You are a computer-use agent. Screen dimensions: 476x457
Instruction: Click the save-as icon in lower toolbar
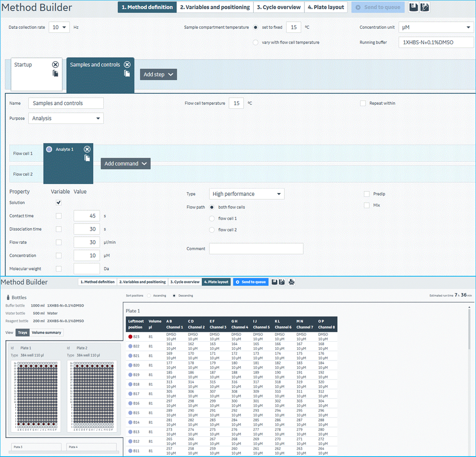coord(282,282)
